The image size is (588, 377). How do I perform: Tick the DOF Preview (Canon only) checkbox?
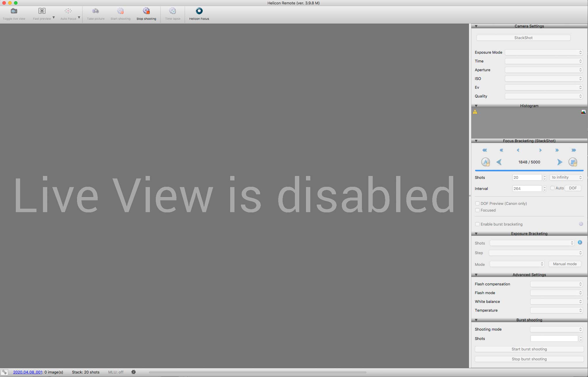(x=477, y=203)
